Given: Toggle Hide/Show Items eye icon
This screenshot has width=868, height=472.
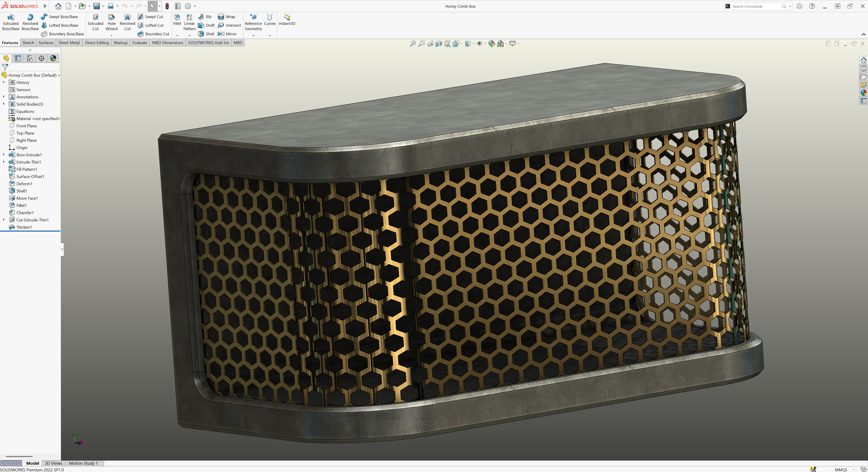Looking at the screenshot, I should coord(479,43).
